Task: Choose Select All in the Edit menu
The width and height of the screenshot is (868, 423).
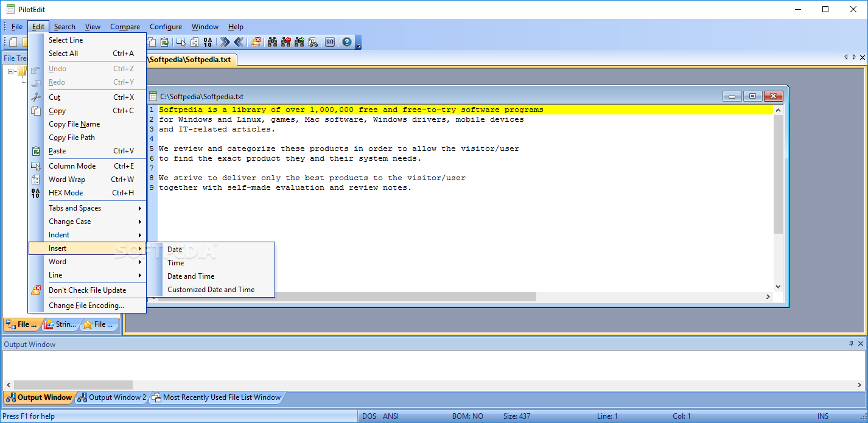Action: click(x=87, y=54)
